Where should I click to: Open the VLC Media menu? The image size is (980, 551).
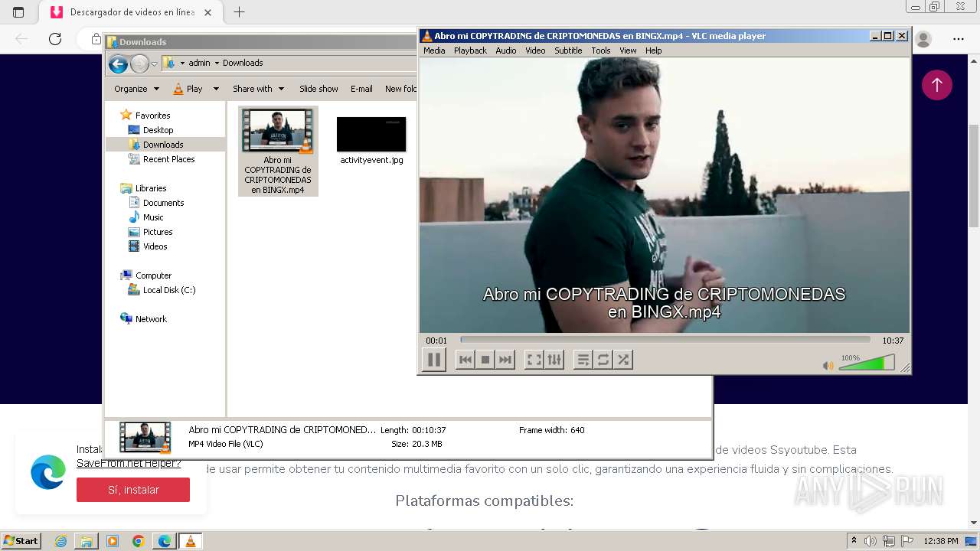[x=434, y=51]
